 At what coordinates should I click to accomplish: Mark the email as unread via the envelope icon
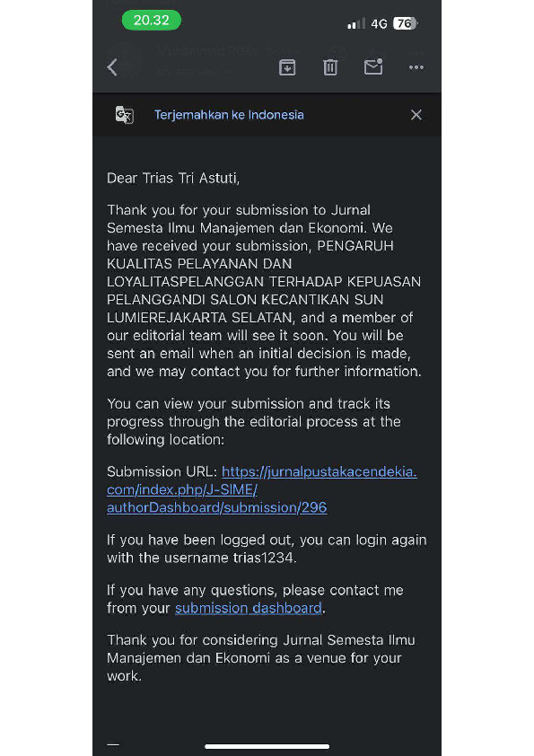(373, 66)
